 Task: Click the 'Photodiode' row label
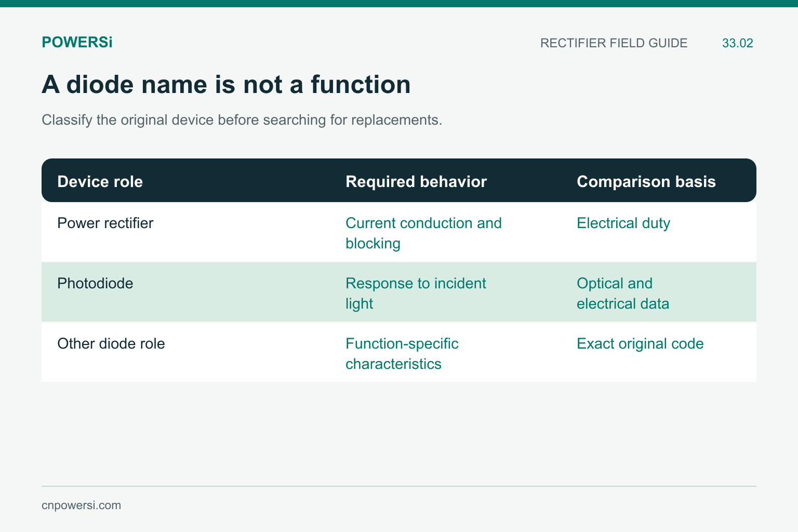click(95, 283)
